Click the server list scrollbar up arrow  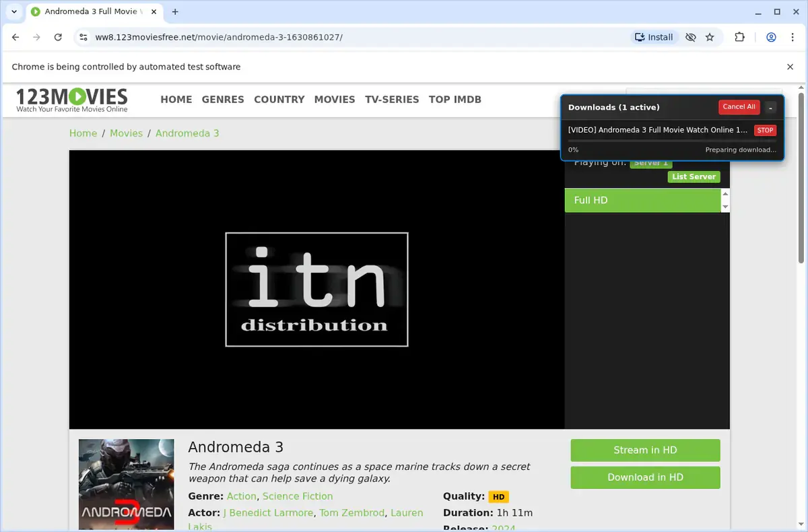tap(725, 194)
